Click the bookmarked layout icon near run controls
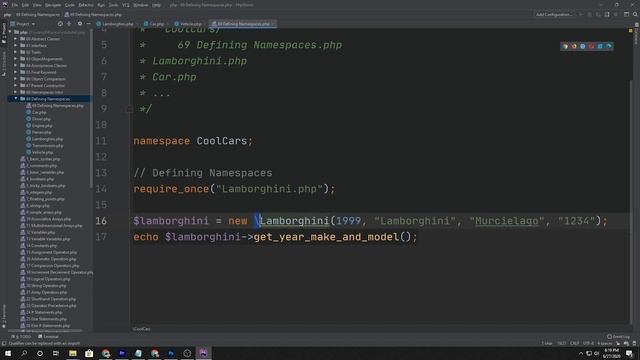The height and width of the screenshot is (360, 640). [607, 14]
